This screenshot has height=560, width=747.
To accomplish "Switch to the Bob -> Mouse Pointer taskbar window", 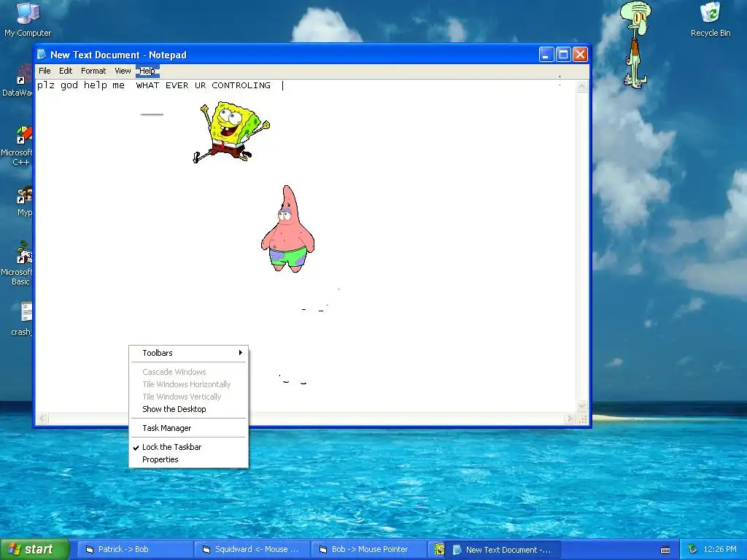I will pyautogui.click(x=369, y=550).
